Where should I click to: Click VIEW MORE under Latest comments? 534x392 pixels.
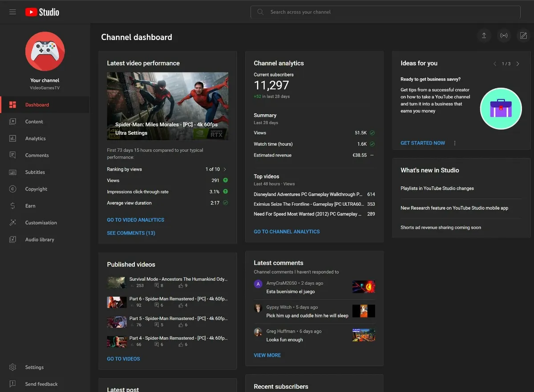267,355
